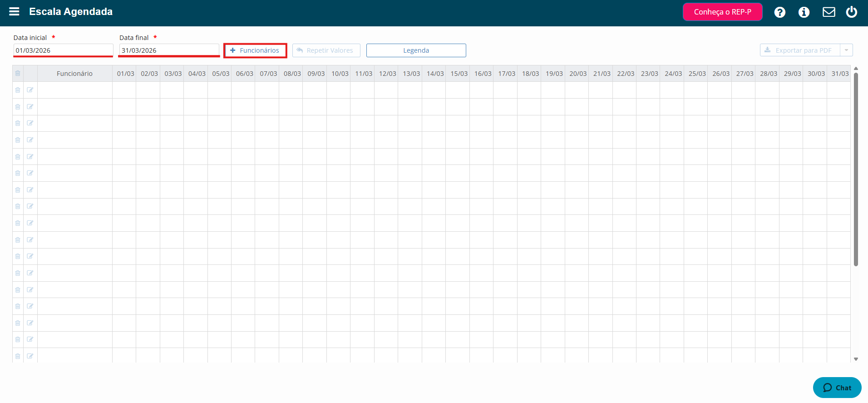Click the Conheça o REP-P button
868x403 pixels.
tap(722, 12)
